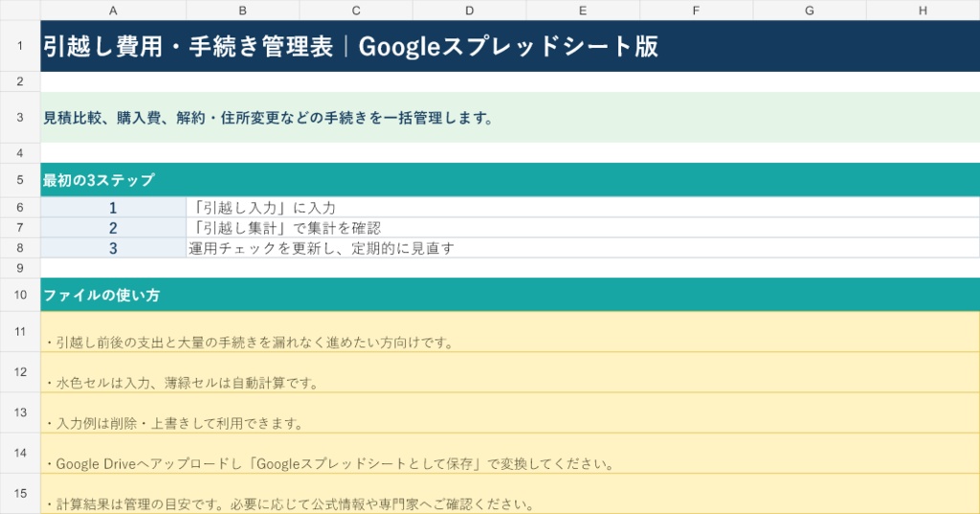
Task: Select row 6 header
Action: pyautogui.click(x=20, y=207)
